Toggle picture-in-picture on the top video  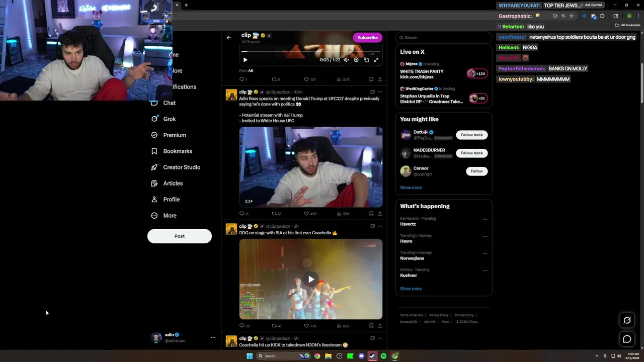pyautogui.click(x=366, y=60)
